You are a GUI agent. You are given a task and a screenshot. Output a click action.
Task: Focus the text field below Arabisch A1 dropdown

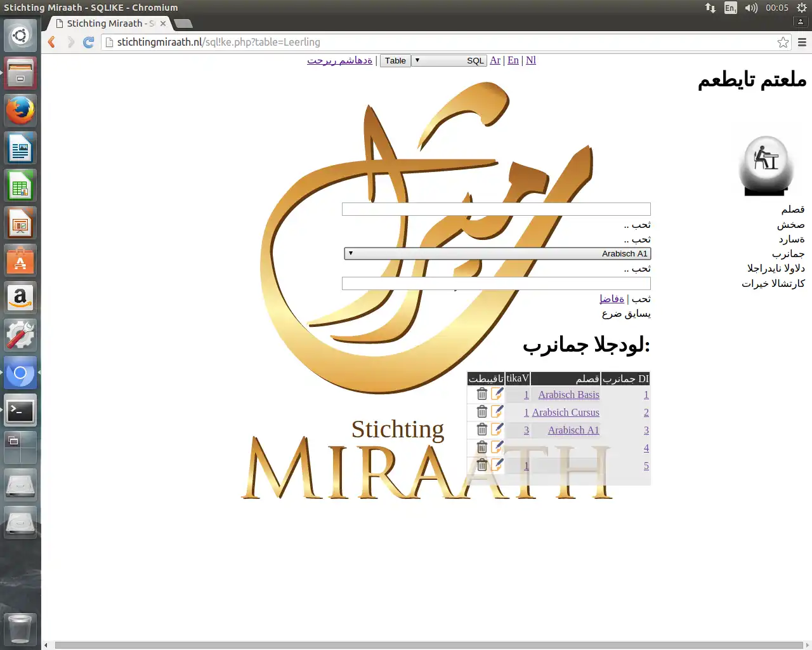coord(496,283)
